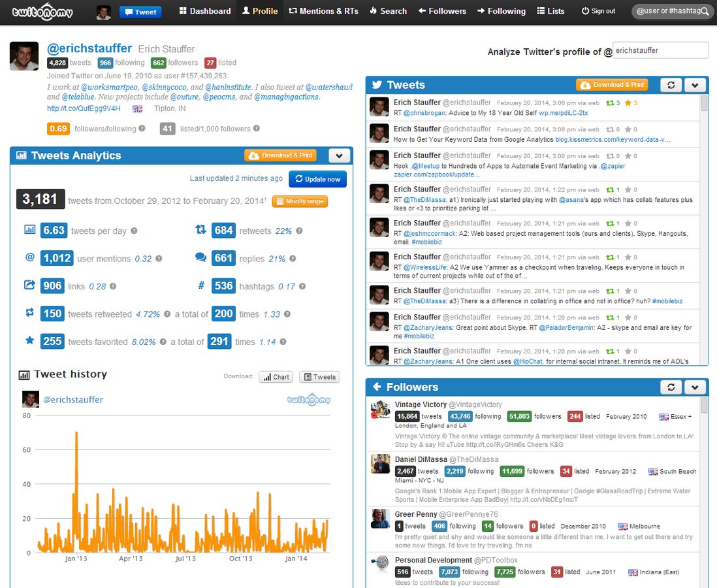This screenshot has width=717, height=588.
Task: Open the Lists menu item
Action: click(550, 11)
